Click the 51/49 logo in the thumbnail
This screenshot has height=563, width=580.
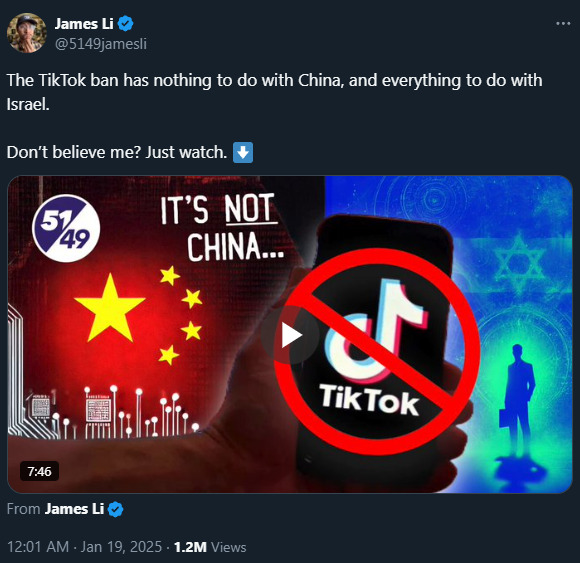coord(66,228)
